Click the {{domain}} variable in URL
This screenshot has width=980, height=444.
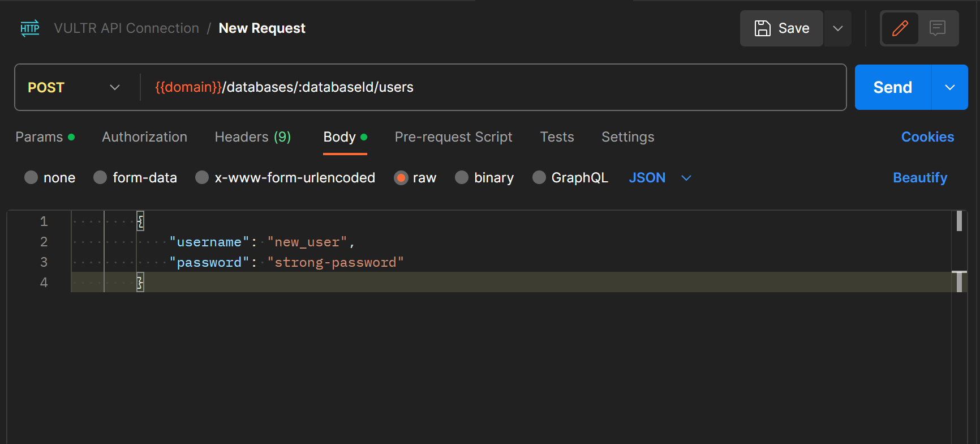click(x=188, y=87)
